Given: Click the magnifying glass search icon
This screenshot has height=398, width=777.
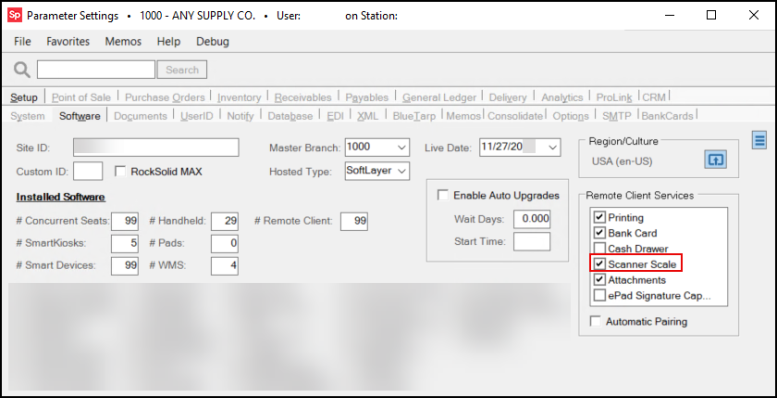Looking at the screenshot, I should (21, 70).
